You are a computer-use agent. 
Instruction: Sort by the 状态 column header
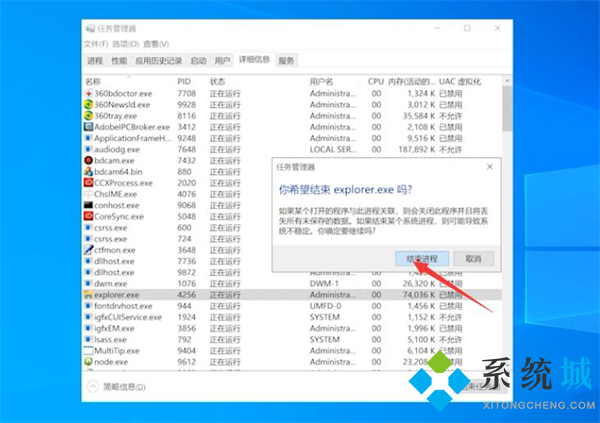pyautogui.click(x=217, y=82)
